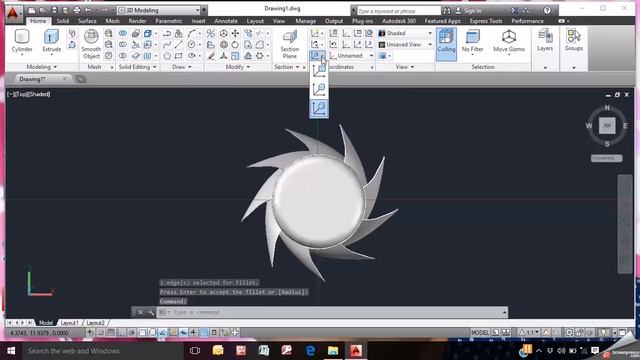The height and width of the screenshot is (360, 640).
Task: Expand the Section panel
Action: tap(287, 67)
